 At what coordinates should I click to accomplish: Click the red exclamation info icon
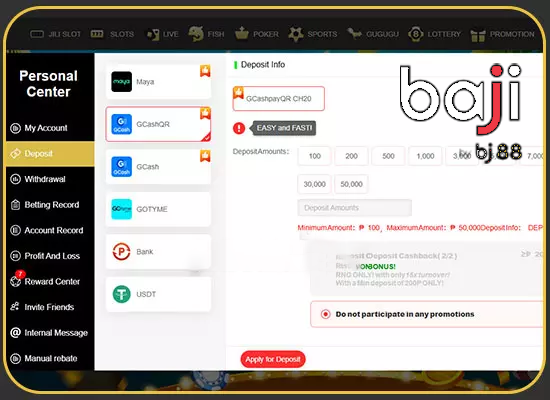tap(239, 128)
